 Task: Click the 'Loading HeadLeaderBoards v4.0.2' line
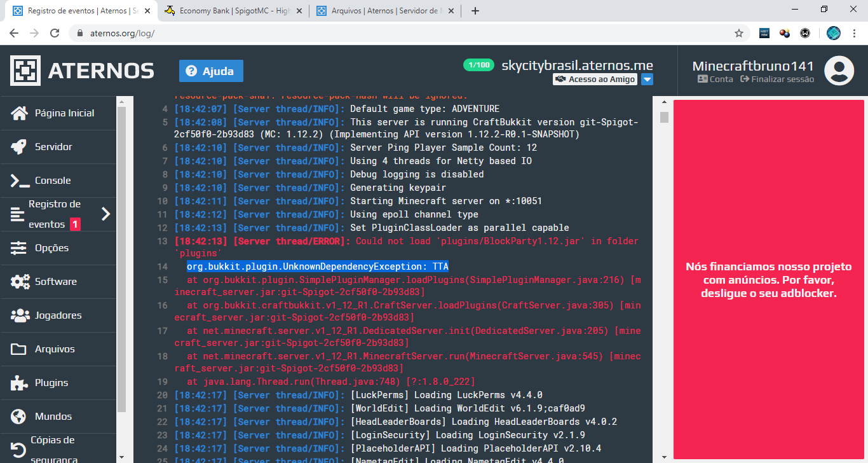396,422
